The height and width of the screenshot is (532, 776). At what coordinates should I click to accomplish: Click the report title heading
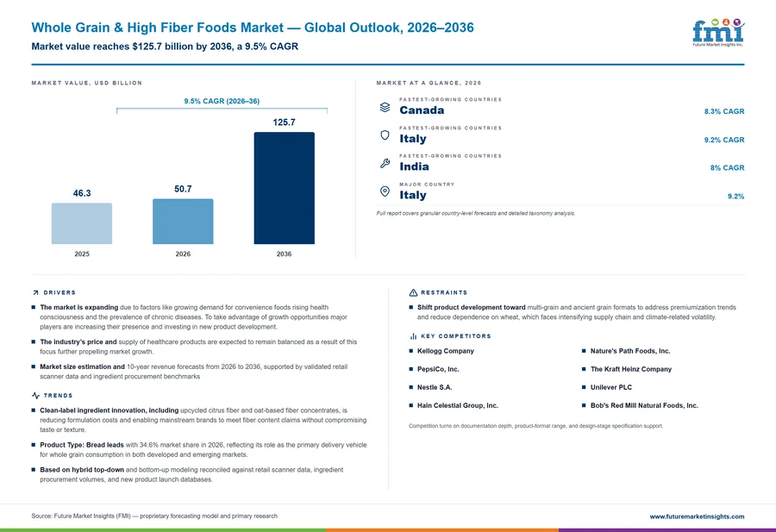253,28
